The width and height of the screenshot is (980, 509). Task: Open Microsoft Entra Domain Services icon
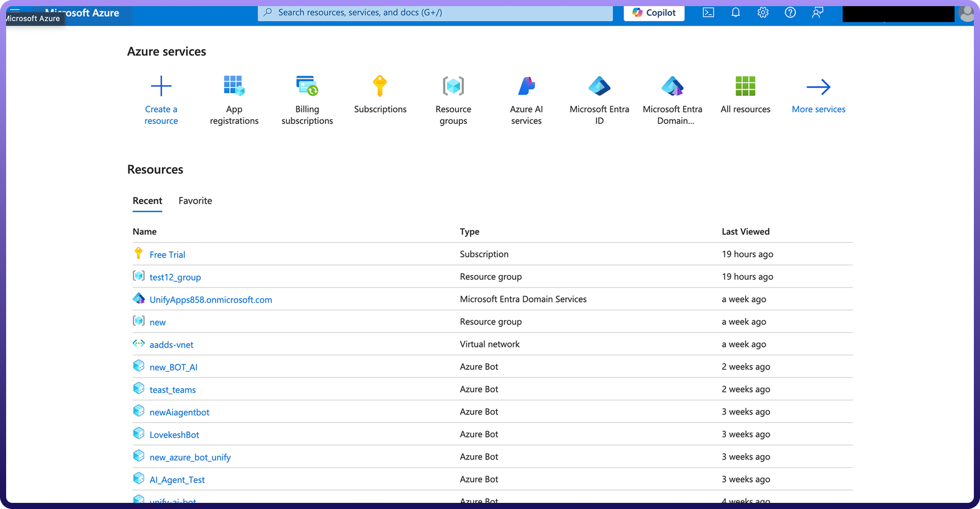pyautogui.click(x=672, y=86)
